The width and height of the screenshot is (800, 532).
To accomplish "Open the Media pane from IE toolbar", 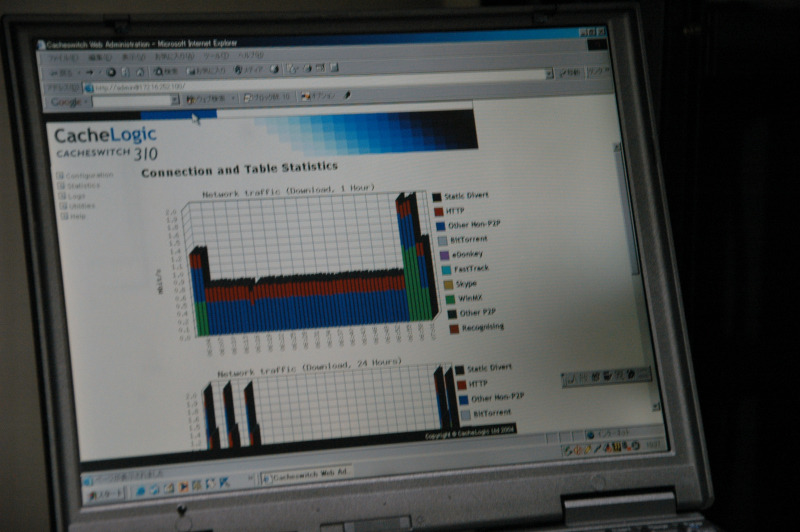I will pos(248,70).
